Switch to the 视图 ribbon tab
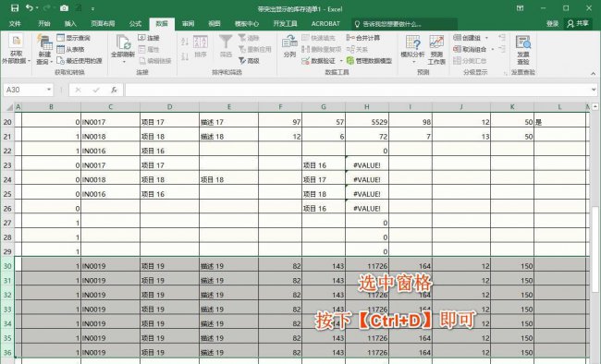The height and width of the screenshot is (364, 601). [x=215, y=24]
